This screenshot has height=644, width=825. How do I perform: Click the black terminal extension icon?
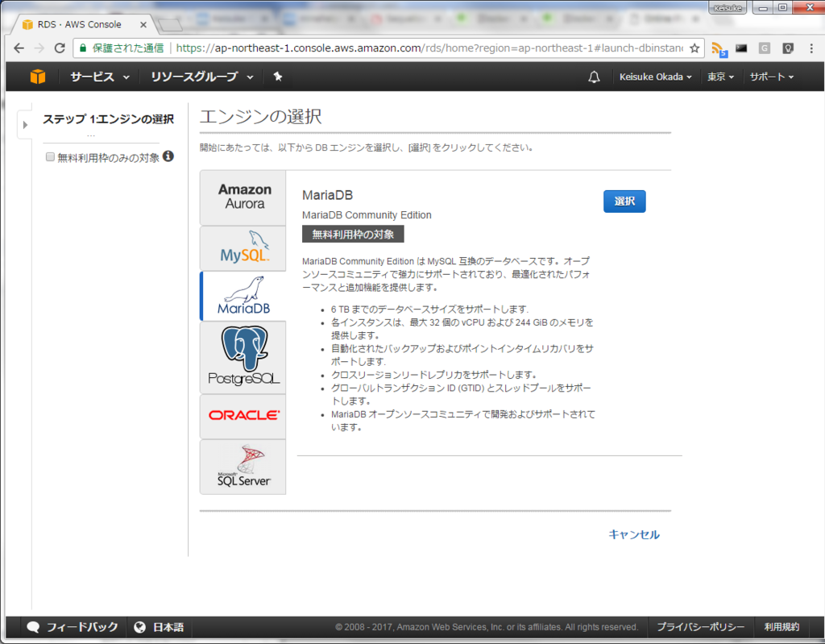click(741, 48)
